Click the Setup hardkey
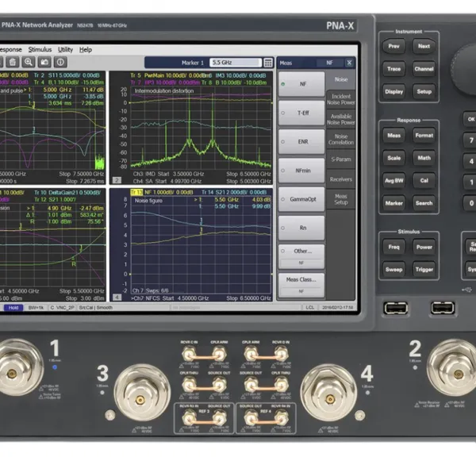The image size is (476, 457). [424, 92]
